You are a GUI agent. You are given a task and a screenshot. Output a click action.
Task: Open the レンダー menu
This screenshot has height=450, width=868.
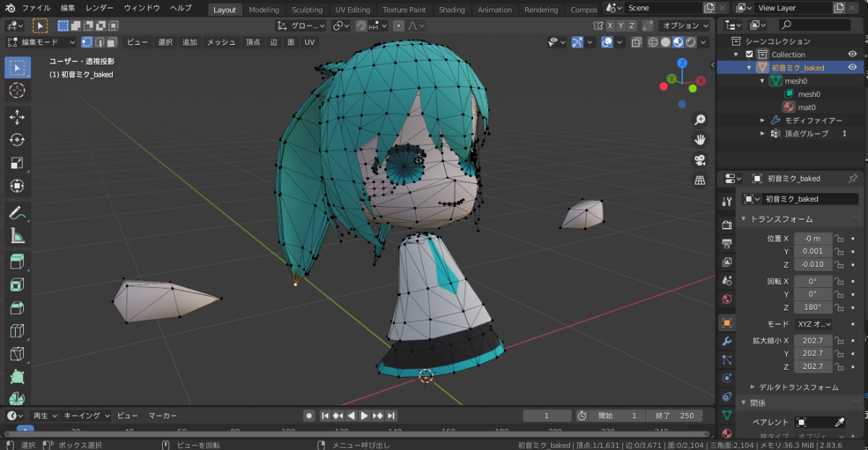click(x=100, y=8)
